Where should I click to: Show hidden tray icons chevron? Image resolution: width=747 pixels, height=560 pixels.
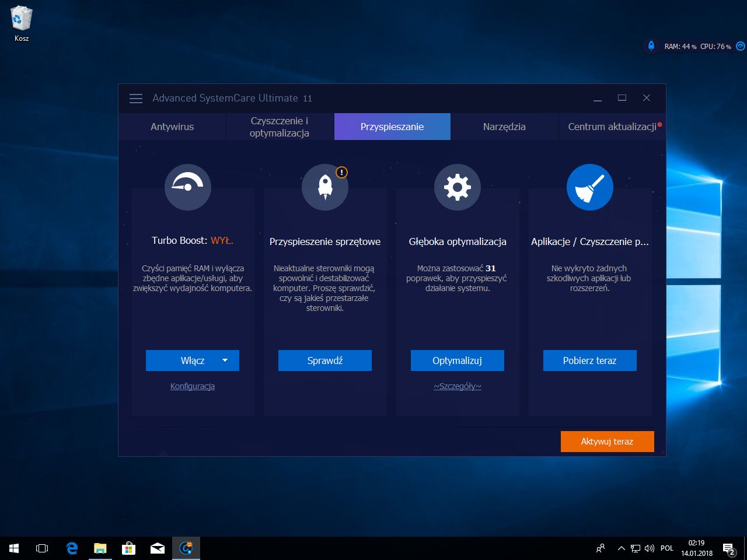point(621,548)
